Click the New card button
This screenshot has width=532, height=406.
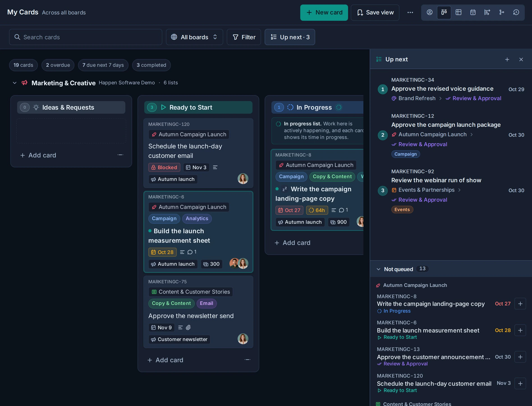tap(324, 13)
